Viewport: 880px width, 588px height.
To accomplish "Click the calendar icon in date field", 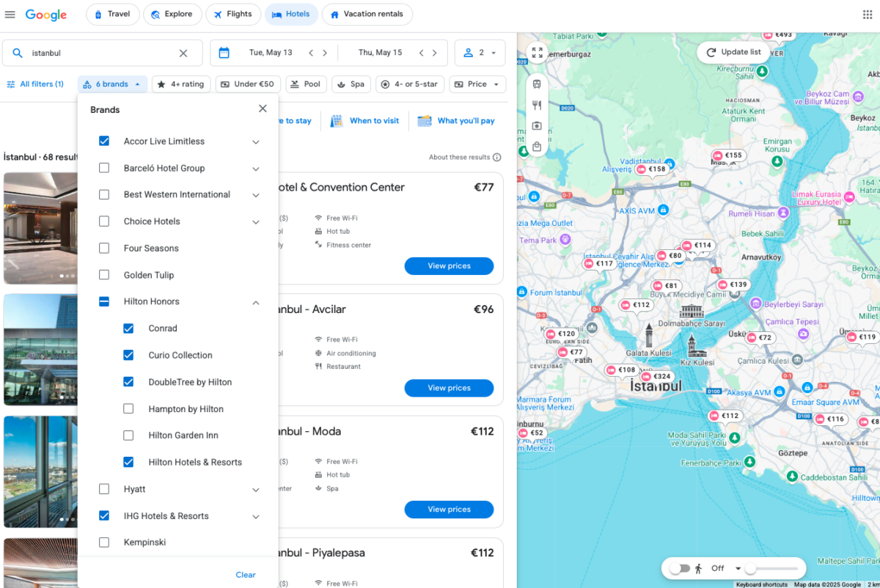I will point(224,53).
